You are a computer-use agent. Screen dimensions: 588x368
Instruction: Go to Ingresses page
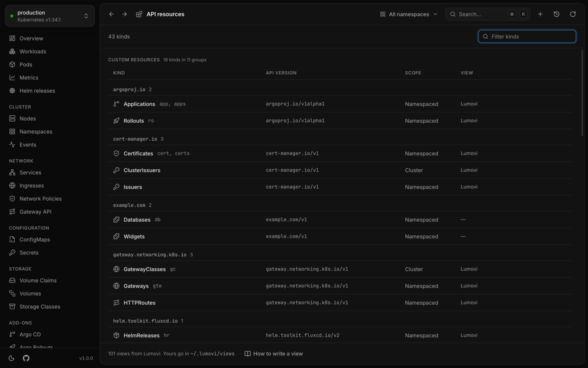(x=50, y=186)
